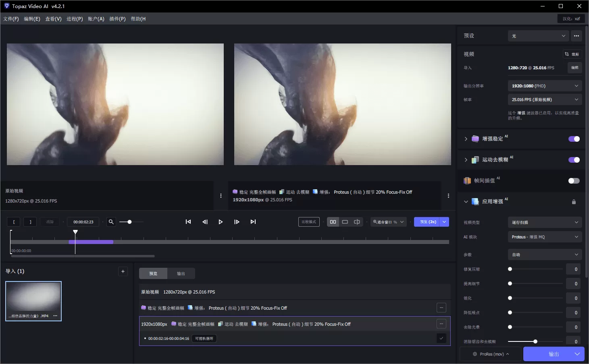
Task: Click the skip-to-start playback icon
Action: pyautogui.click(x=188, y=221)
